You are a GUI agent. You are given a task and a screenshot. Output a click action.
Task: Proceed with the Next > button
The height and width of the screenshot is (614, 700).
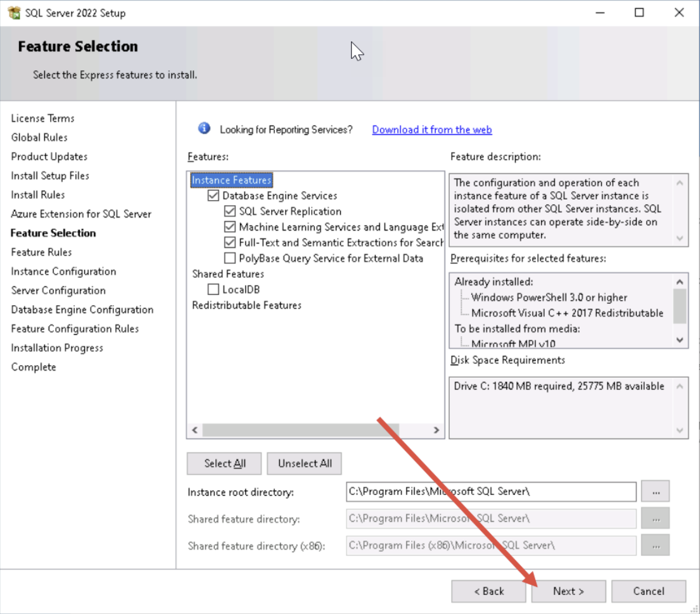pos(568,591)
